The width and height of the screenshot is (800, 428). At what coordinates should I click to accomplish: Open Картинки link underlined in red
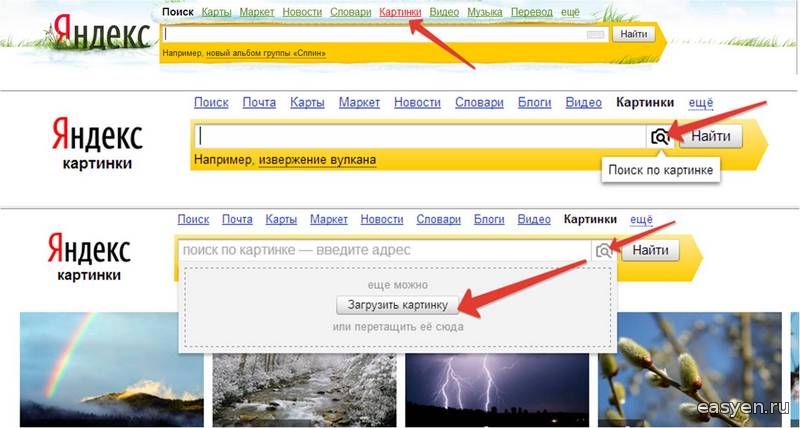[x=400, y=12]
